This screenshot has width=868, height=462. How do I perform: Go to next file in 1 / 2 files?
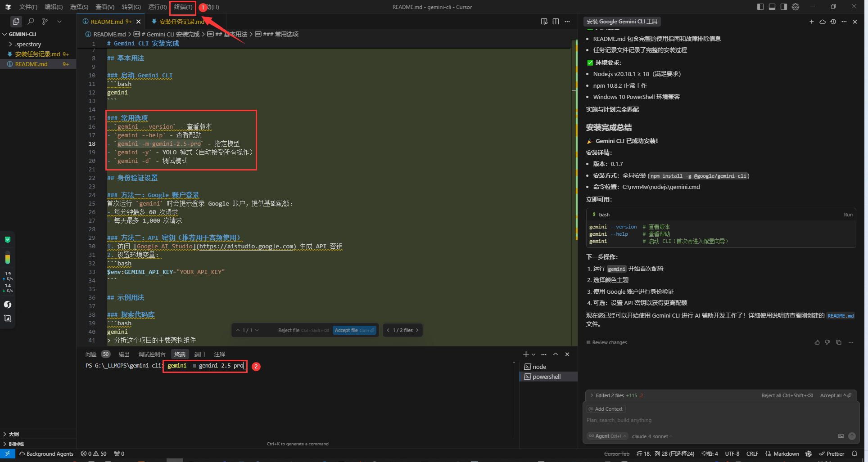[x=417, y=330]
